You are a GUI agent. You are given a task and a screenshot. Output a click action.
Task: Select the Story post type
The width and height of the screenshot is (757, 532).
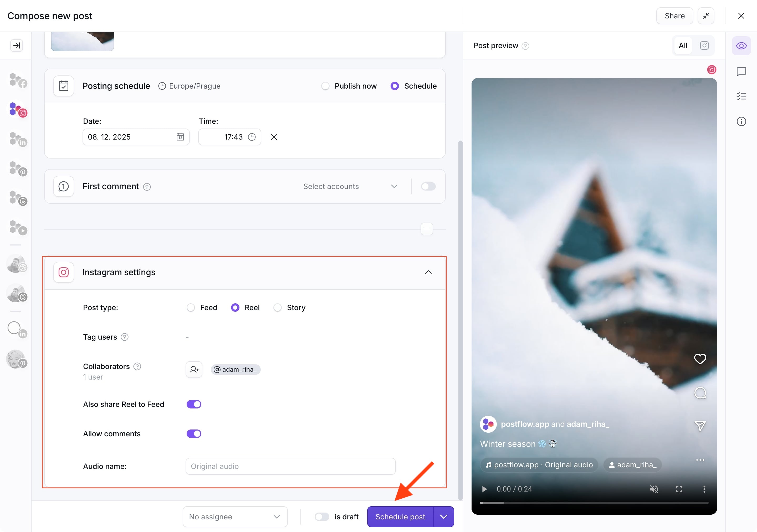click(278, 308)
